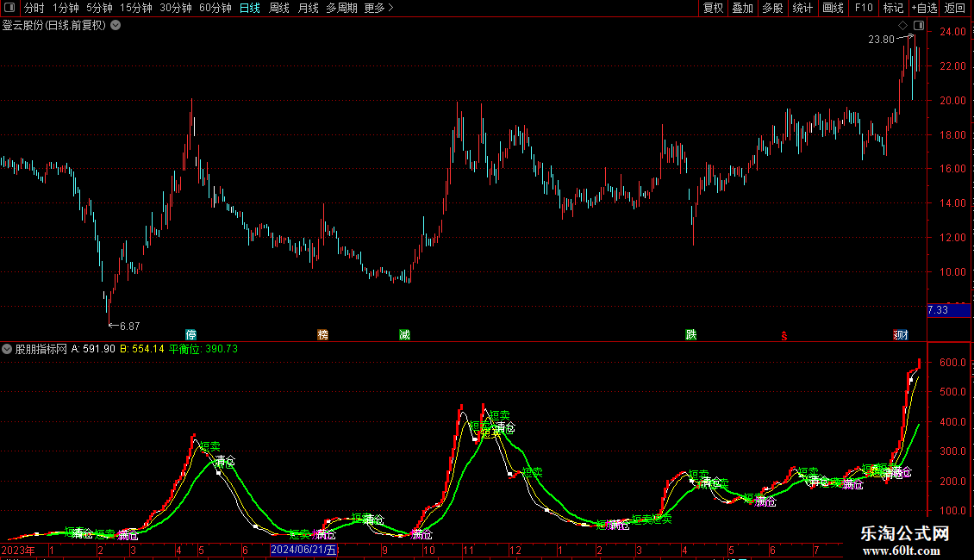Screen dimensions: 974x560
Task: Open 多周期 multi-period view
Action: point(341,8)
